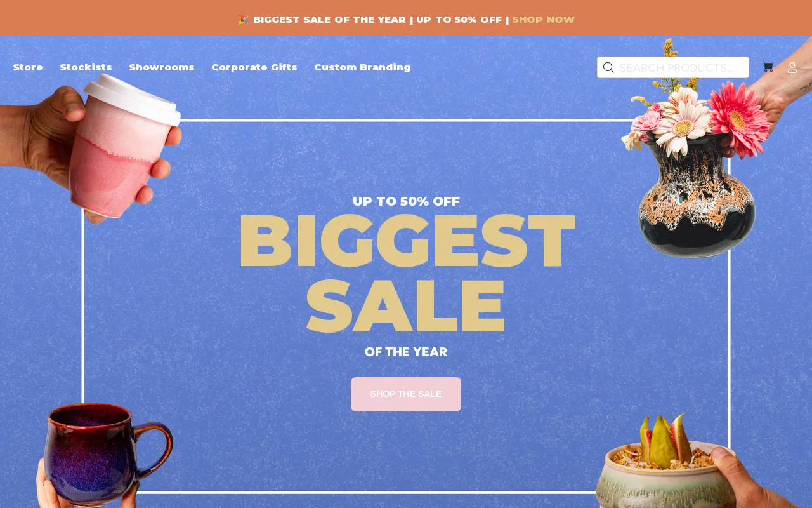Viewport: 812px width, 508px height.
Task: Click the black speckled vase image
Action: [x=697, y=196]
